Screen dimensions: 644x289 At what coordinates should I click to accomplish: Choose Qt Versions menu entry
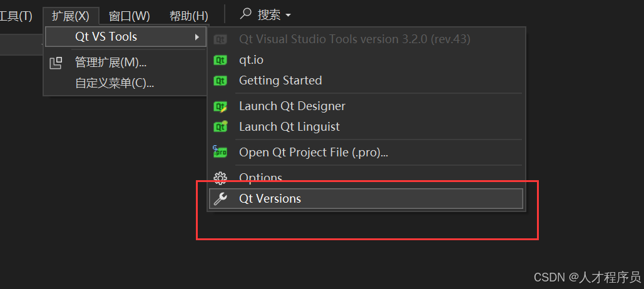pyautogui.click(x=270, y=199)
